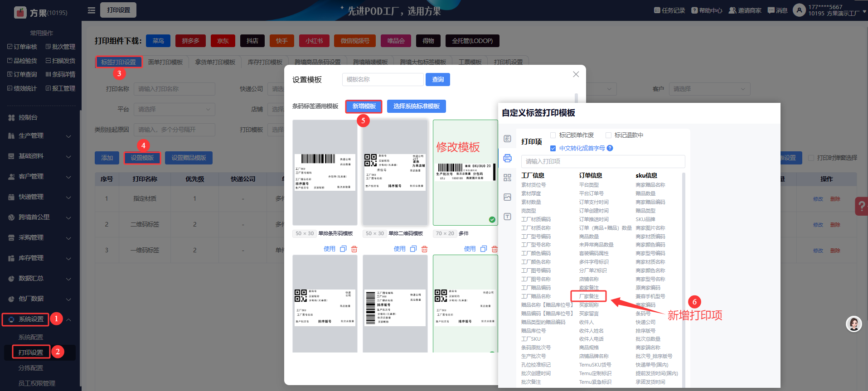Copy the 单排条形码模板 template
This screenshot has height=391, width=868.
343,249
